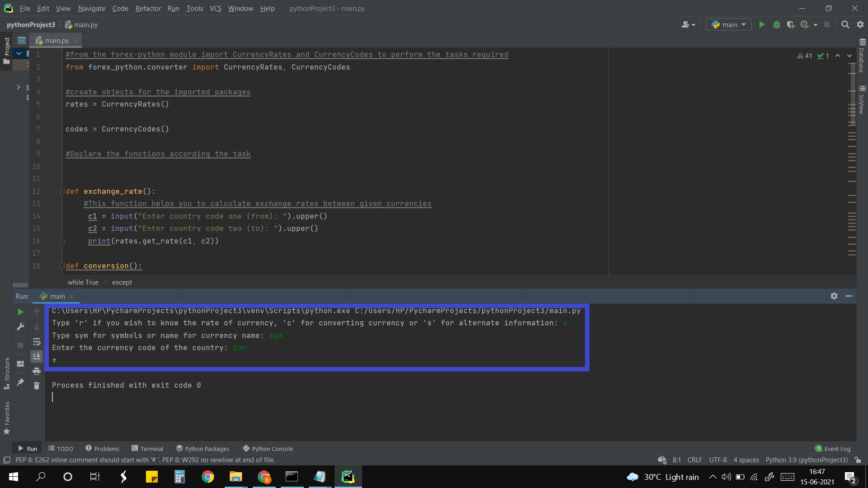Restore layout icon in Run panel
The image size is (868, 488).
pos(20,364)
